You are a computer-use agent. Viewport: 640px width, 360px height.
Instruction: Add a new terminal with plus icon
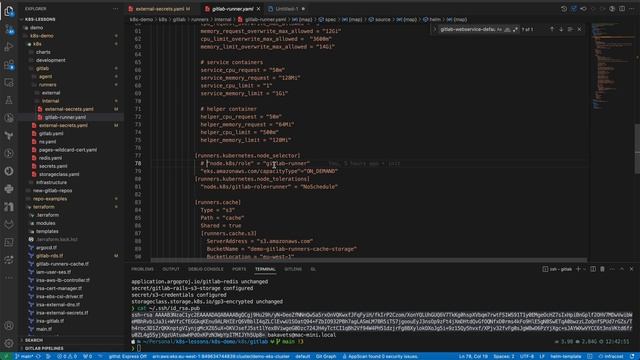click(578, 269)
